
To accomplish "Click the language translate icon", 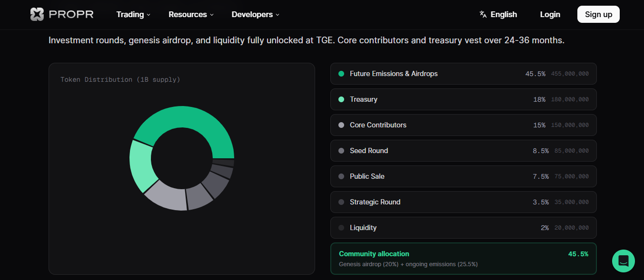I will click(483, 14).
